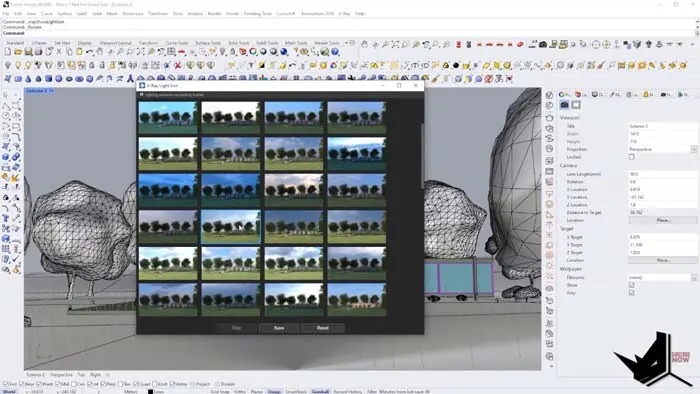Screen dimensions: 700x394
Task: Select the Box solid cube icon
Action: point(49,79)
